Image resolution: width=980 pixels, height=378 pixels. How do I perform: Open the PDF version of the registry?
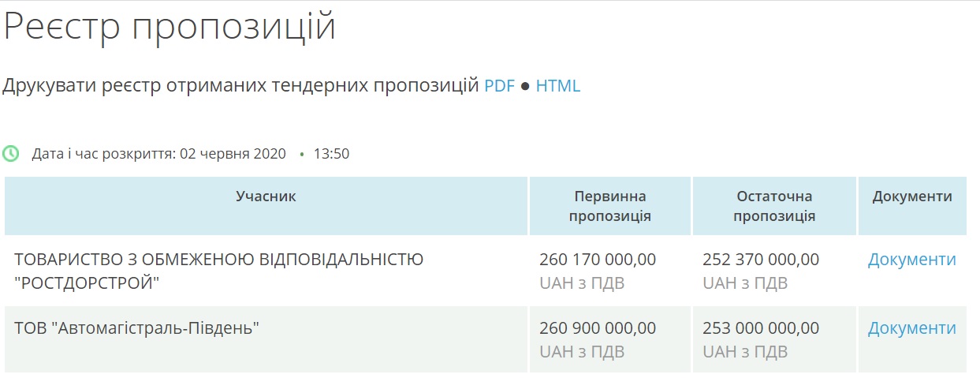pos(499,86)
